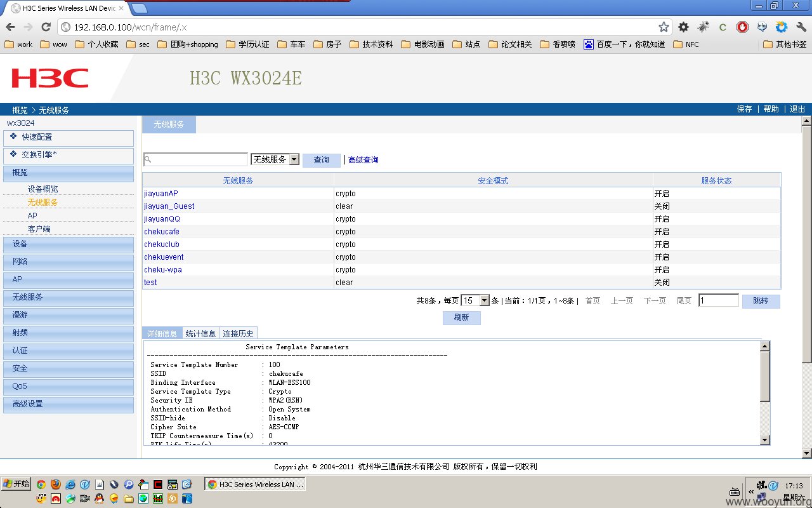Open the 高级查询 link
The image size is (812, 508).
tap(363, 160)
